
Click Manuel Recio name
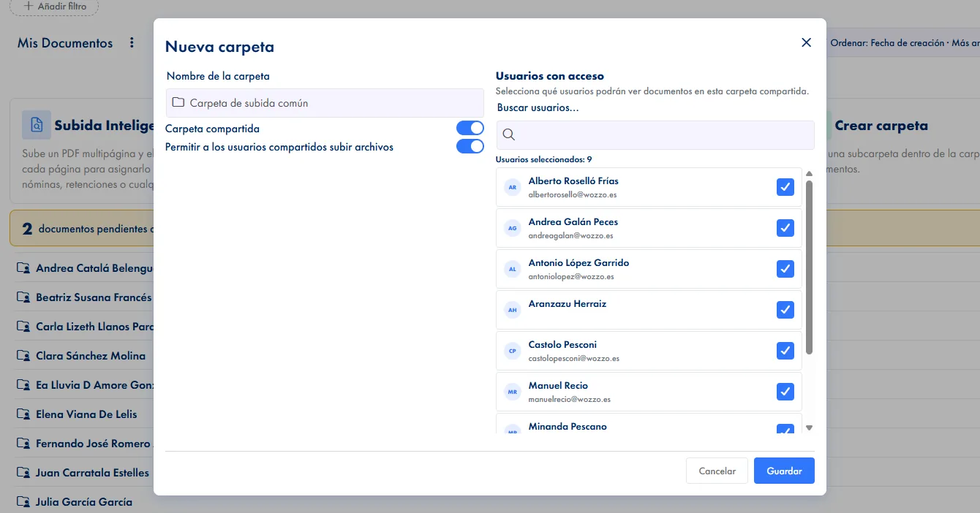pos(558,385)
